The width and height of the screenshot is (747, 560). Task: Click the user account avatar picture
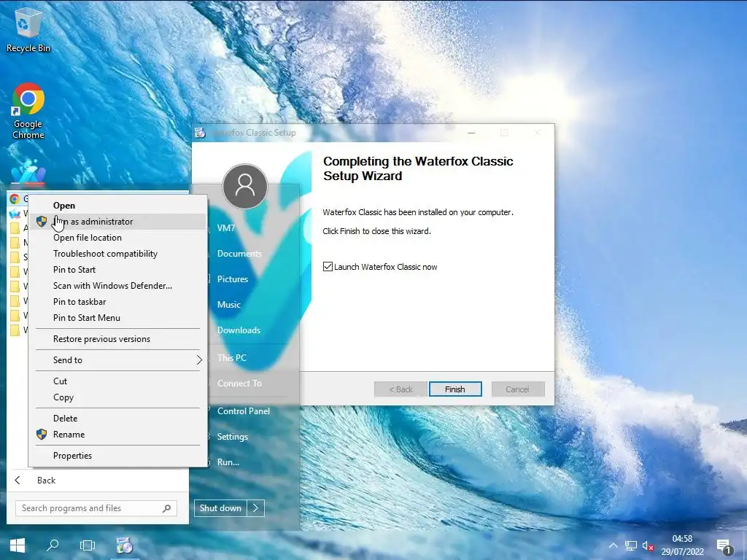(x=245, y=186)
